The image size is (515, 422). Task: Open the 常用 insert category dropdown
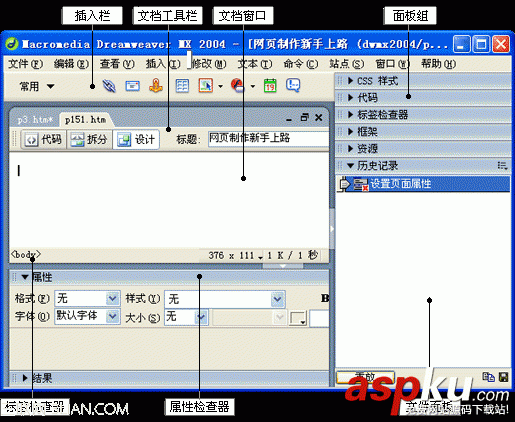tap(36, 86)
